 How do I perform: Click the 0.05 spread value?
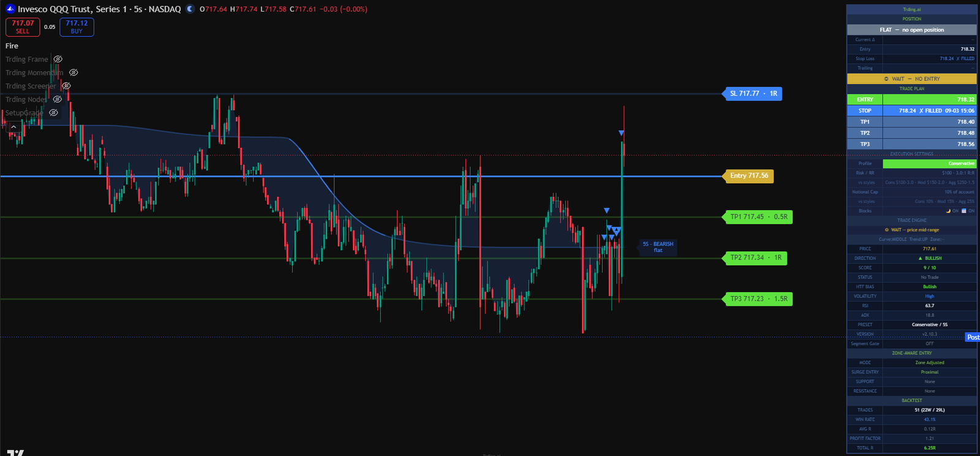coord(50,27)
